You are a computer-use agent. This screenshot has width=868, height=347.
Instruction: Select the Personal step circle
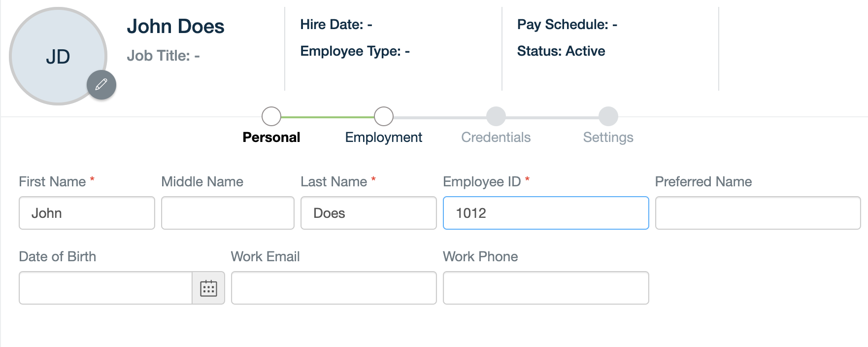(271, 117)
